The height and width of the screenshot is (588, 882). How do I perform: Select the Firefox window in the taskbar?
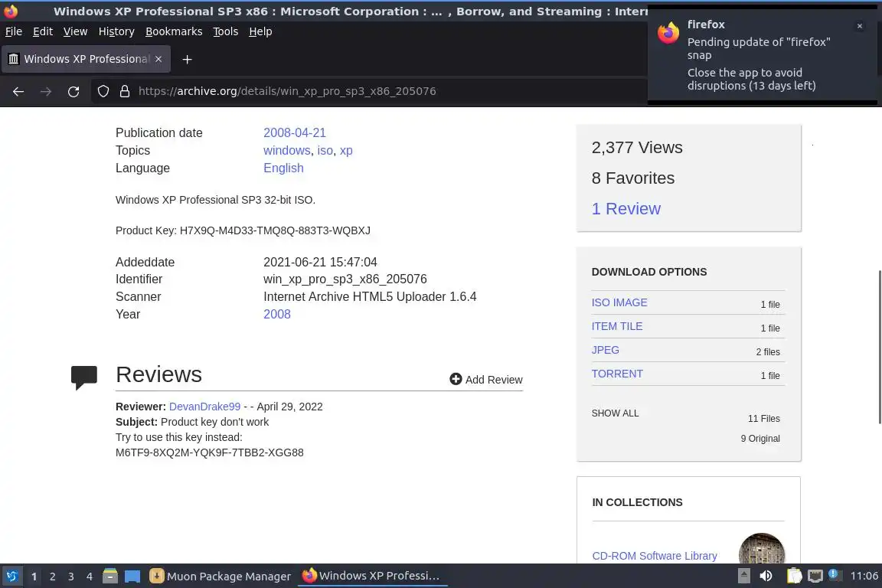(x=372, y=576)
